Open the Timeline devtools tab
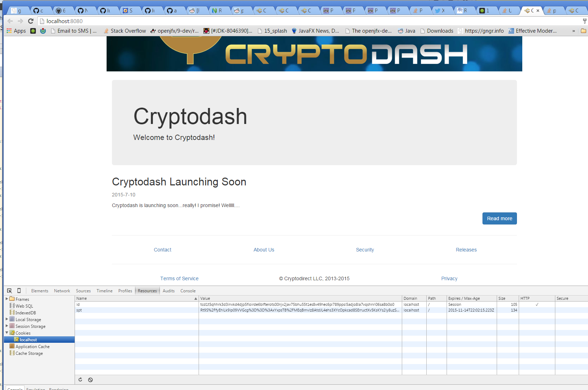The width and height of the screenshot is (588, 390). point(104,291)
